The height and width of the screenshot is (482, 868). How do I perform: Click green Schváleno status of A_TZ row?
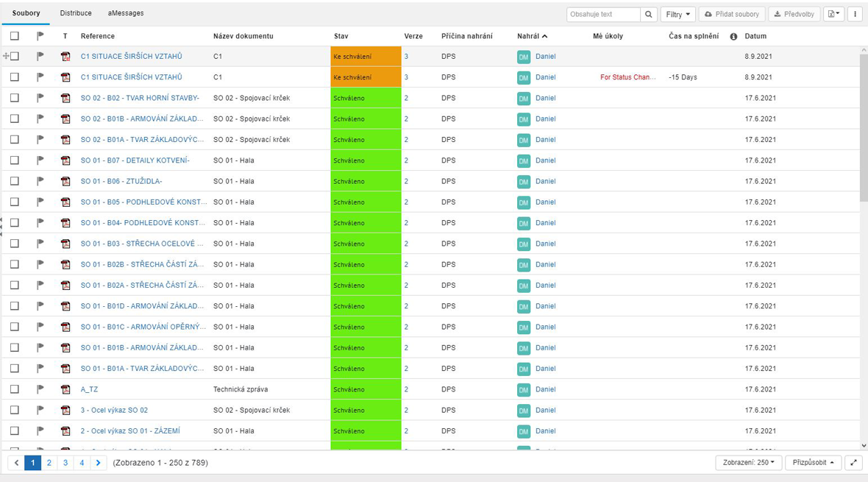[366, 389]
